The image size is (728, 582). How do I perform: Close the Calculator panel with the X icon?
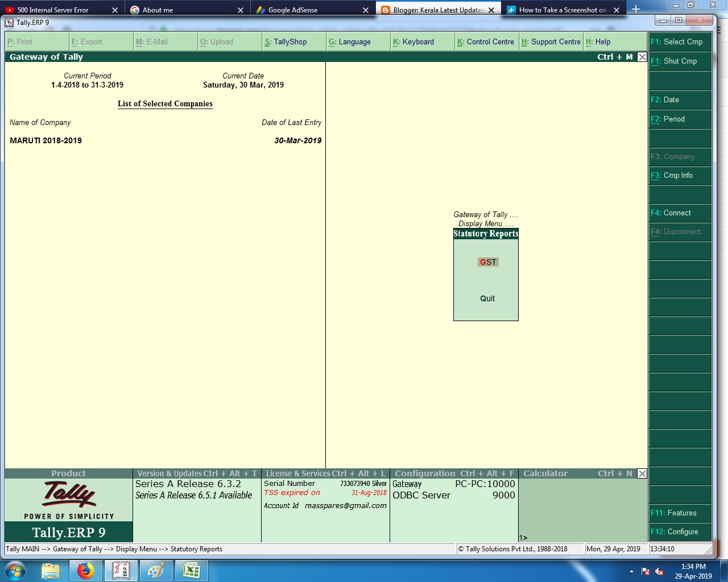pyautogui.click(x=642, y=473)
